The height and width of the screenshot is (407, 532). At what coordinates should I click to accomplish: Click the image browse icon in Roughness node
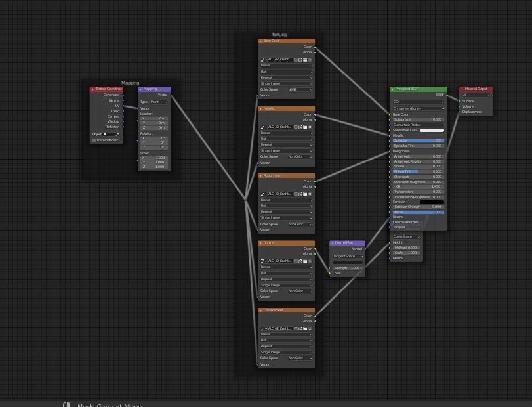[x=262, y=194]
